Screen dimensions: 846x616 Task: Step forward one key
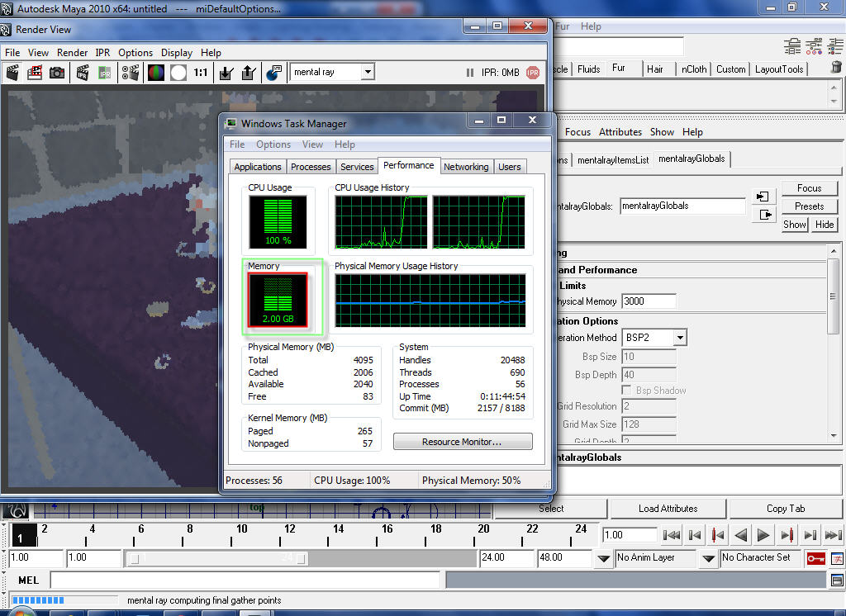pyautogui.click(x=787, y=535)
